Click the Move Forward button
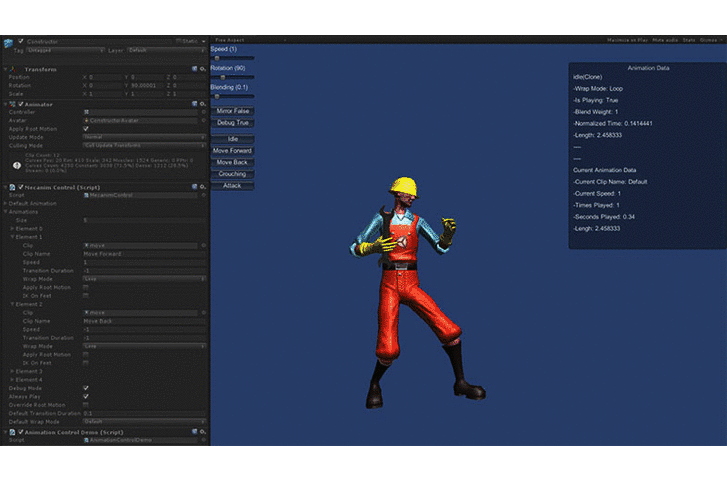The image size is (727, 480). click(x=232, y=151)
